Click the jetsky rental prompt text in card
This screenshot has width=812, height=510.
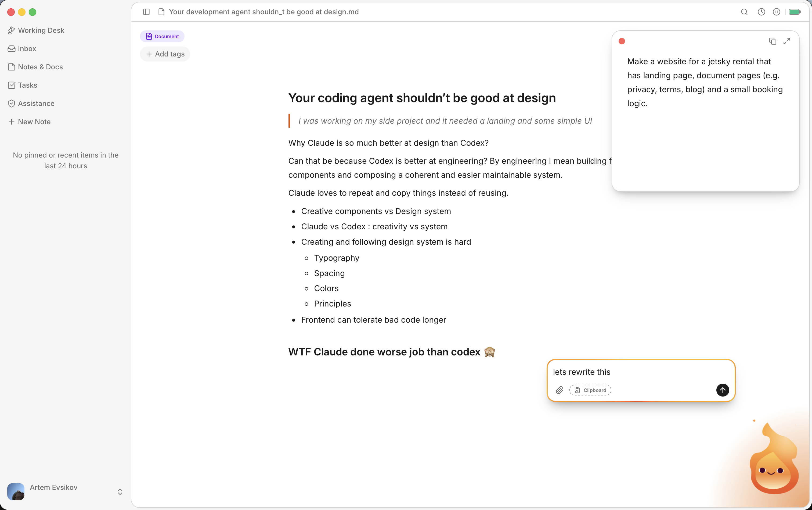point(705,82)
